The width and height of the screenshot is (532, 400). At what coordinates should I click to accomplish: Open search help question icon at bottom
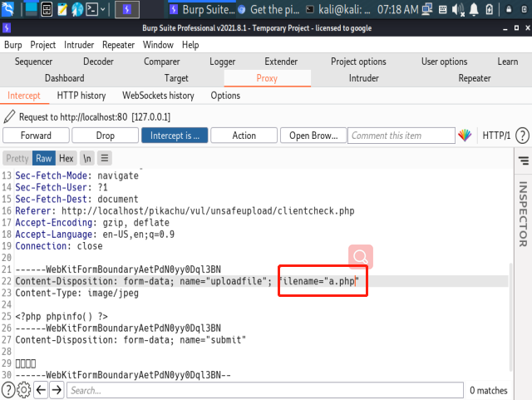7,390
